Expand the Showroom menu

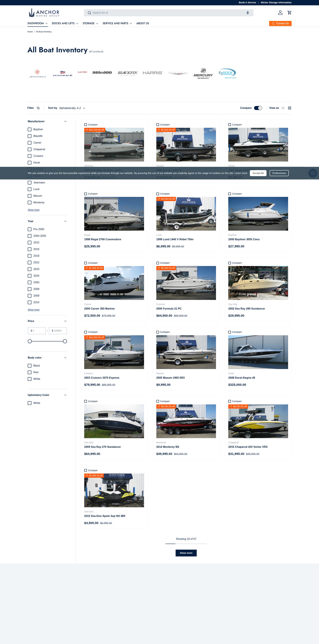[x=38, y=23]
